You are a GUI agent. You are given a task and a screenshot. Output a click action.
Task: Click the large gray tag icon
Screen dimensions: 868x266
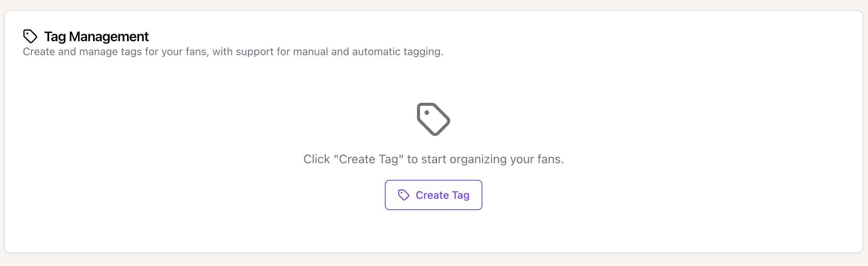point(433,119)
